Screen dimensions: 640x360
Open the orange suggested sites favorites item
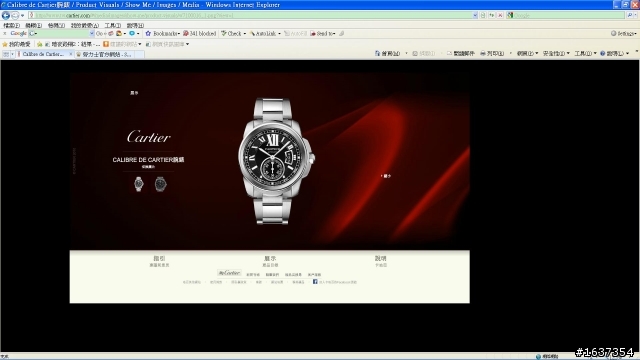coord(122,44)
